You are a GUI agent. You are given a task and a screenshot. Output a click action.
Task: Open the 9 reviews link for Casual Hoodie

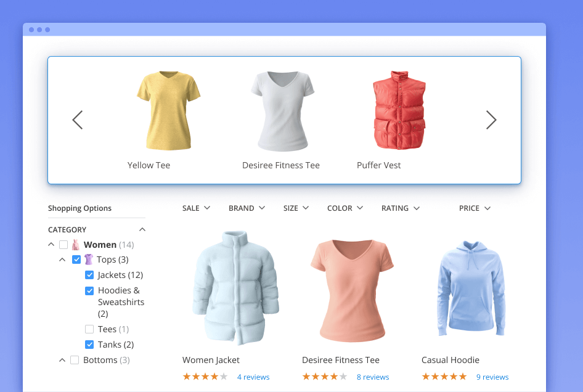[x=492, y=377]
